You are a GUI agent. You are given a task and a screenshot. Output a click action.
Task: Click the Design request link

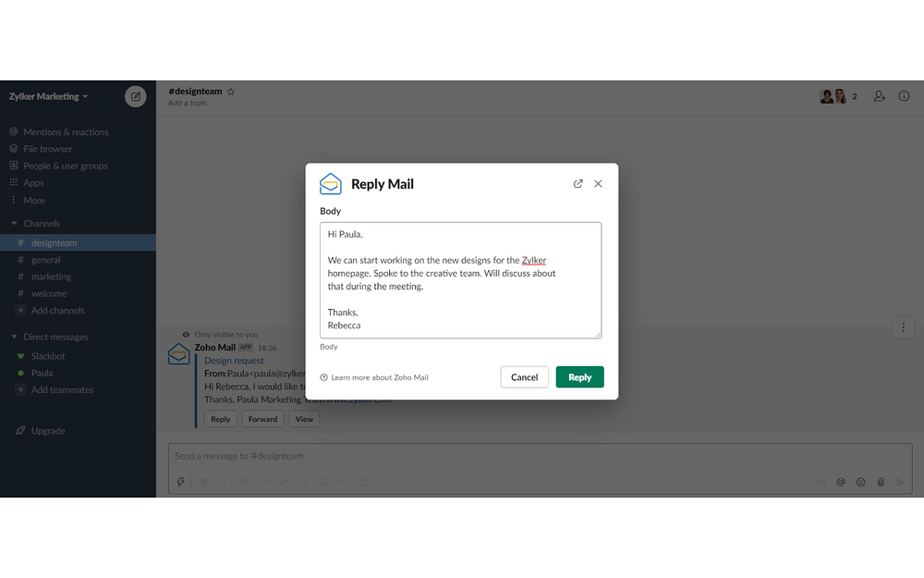234,361
